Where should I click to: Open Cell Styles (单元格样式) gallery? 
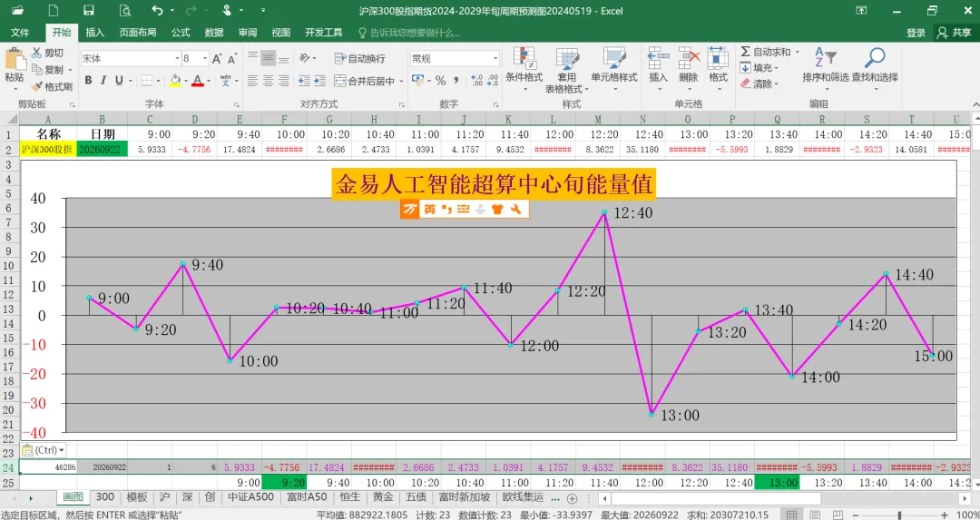coord(614,69)
